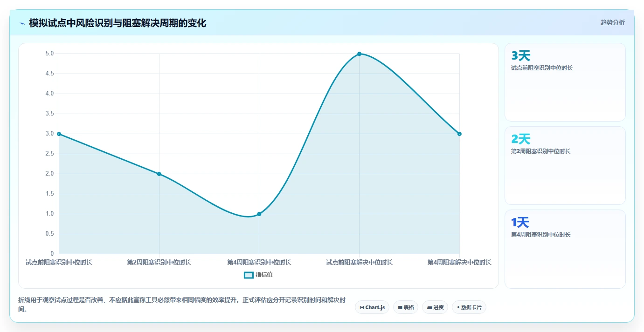Select the 进度 tag button

(x=435, y=307)
